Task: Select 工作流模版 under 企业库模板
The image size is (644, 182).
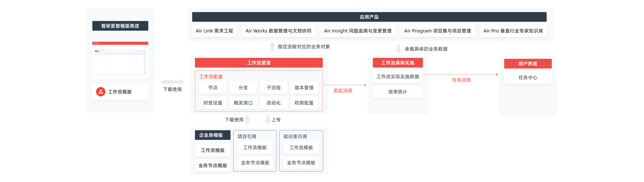Action: click(x=213, y=150)
